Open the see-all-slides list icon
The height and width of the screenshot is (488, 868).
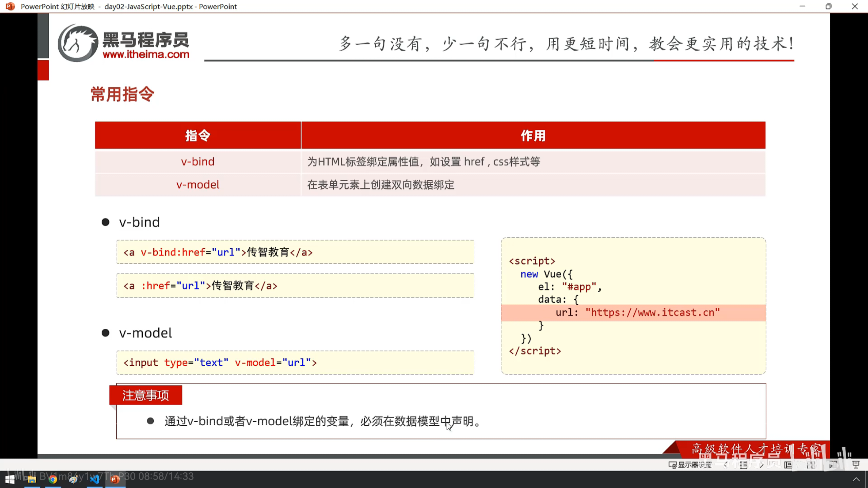coord(743,465)
